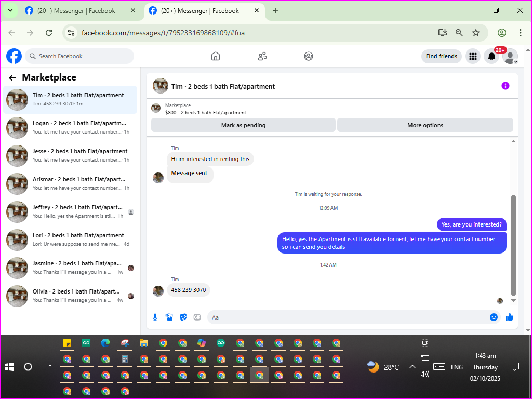The width and height of the screenshot is (532, 399).
Task: Open conversation information purple icon
Action: (x=505, y=86)
